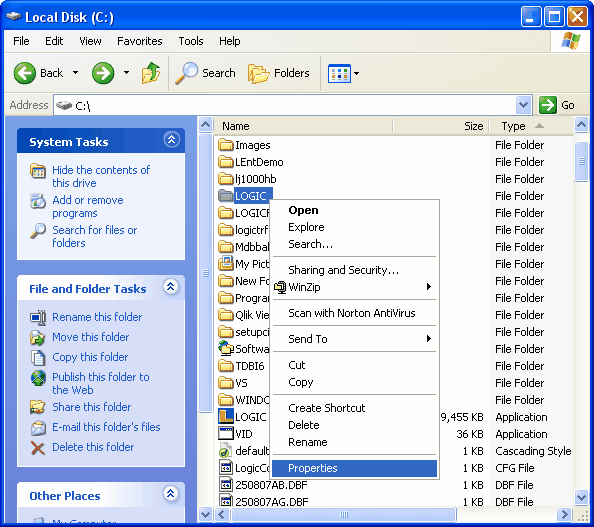Open the Edit menu

tap(54, 41)
